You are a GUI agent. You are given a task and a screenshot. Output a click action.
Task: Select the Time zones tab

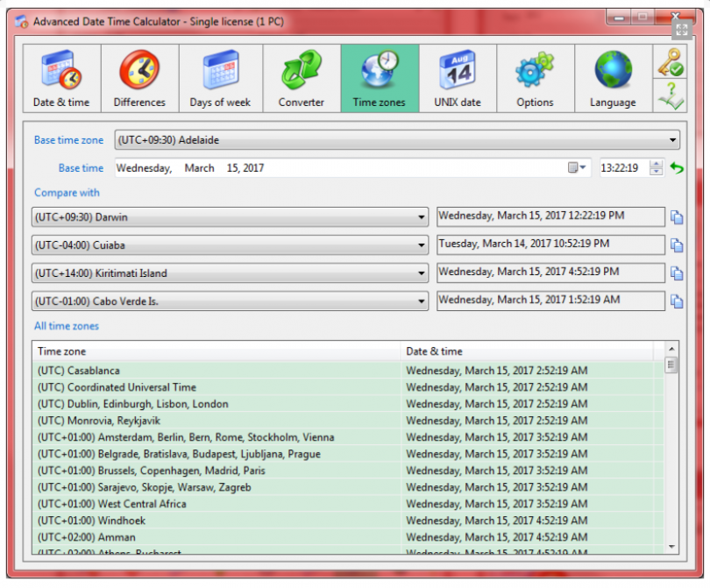(x=380, y=78)
